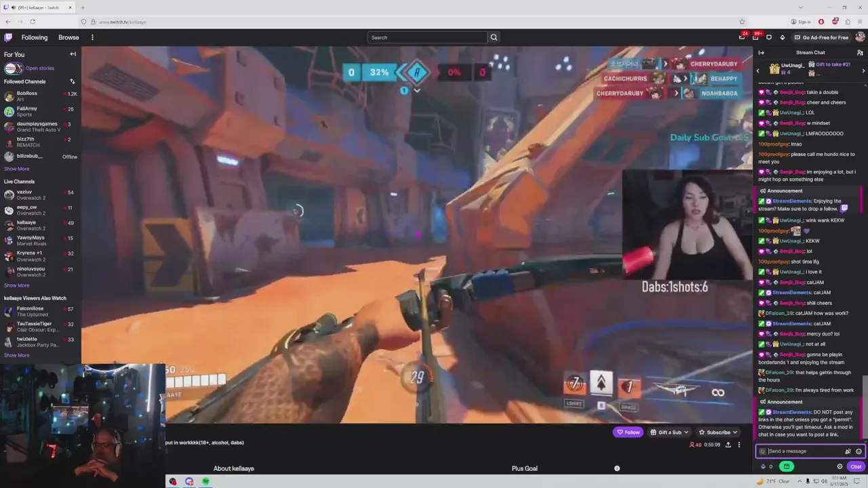Bookmark this page with star icon
The width and height of the screenshot is (868, 488).
(x=742, y=22)
